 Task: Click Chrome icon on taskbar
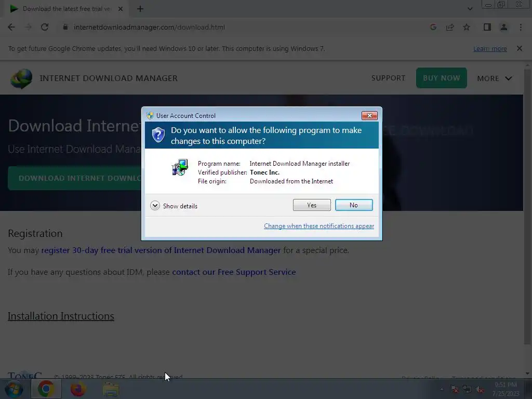[46, 389]
